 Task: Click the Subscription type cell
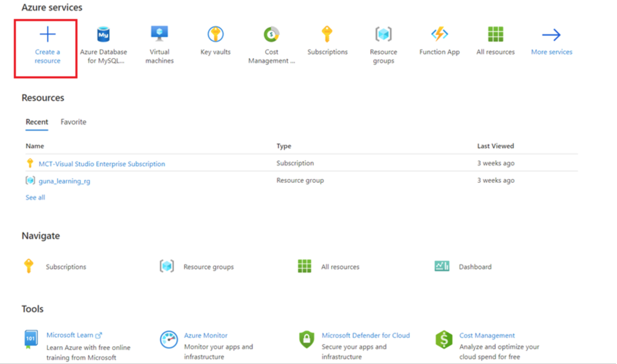coord(295,163)
